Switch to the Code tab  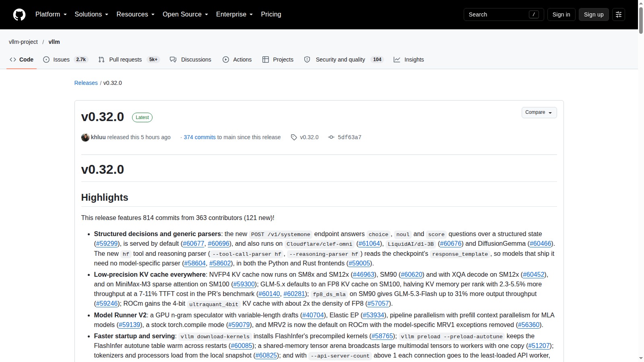coord(21,60)
